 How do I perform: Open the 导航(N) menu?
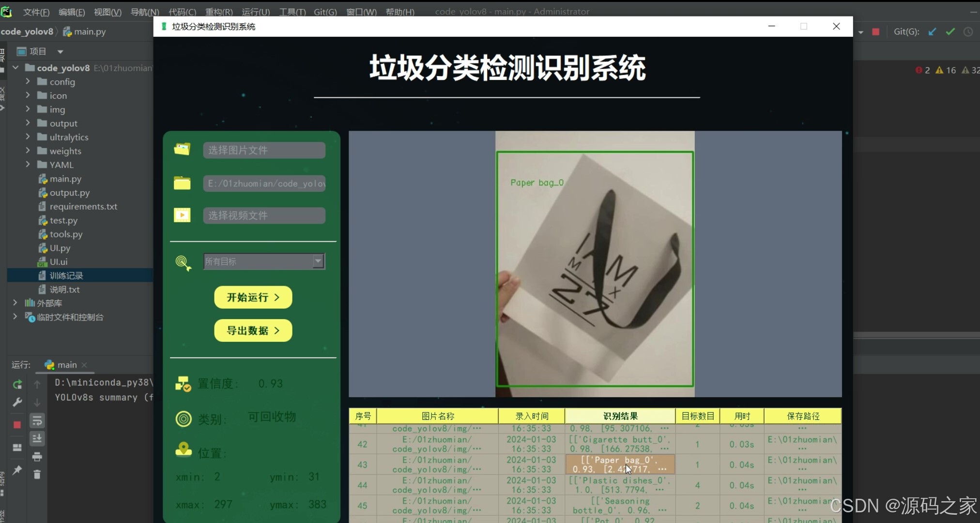click(x=145, y=12)
